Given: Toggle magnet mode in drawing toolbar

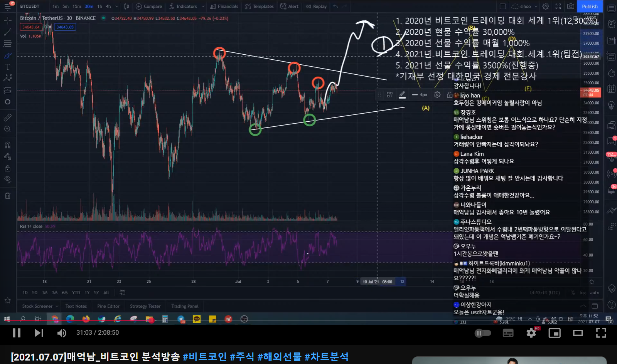Looking at the screenshot, I should [x=7, y=145].
